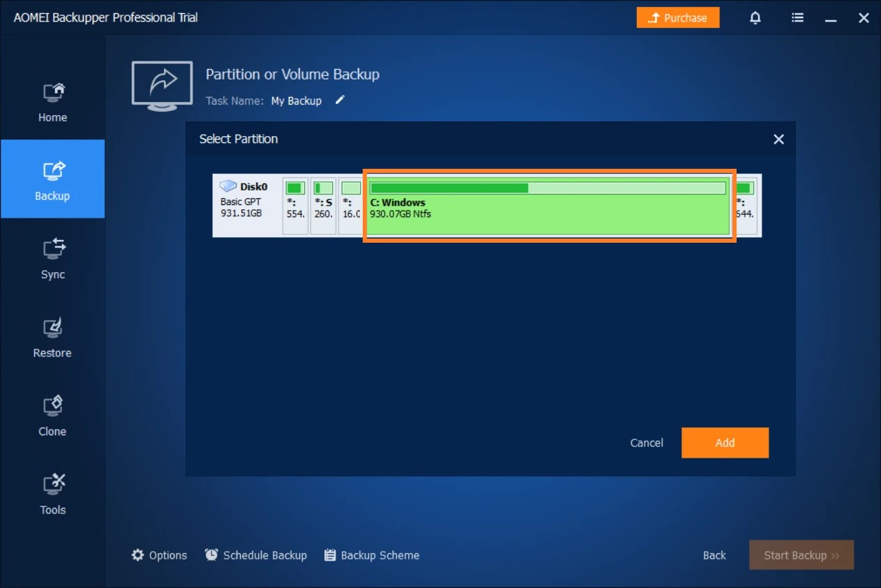Open Schedule Backup settings
This screenshot has width=881, height=588.
click(255, 555)
